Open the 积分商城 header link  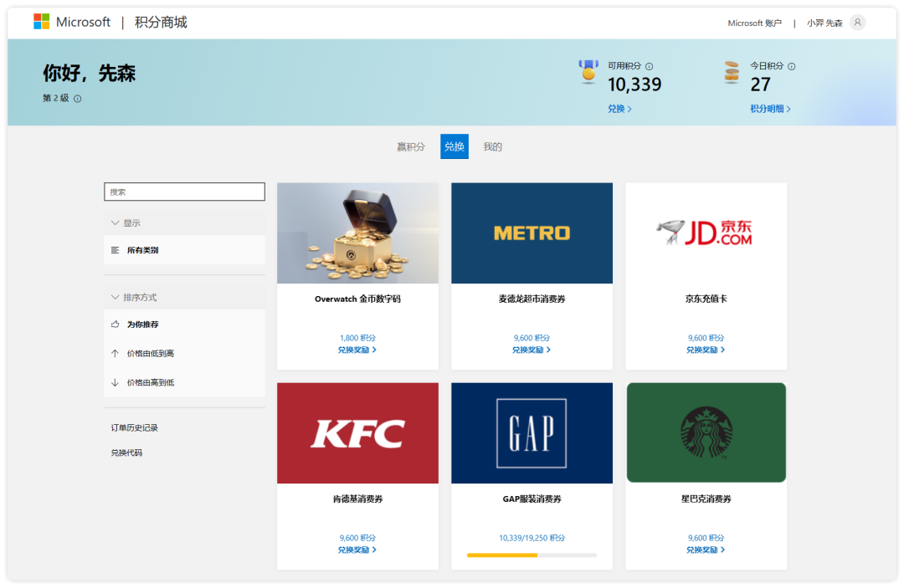pos(161,22)
